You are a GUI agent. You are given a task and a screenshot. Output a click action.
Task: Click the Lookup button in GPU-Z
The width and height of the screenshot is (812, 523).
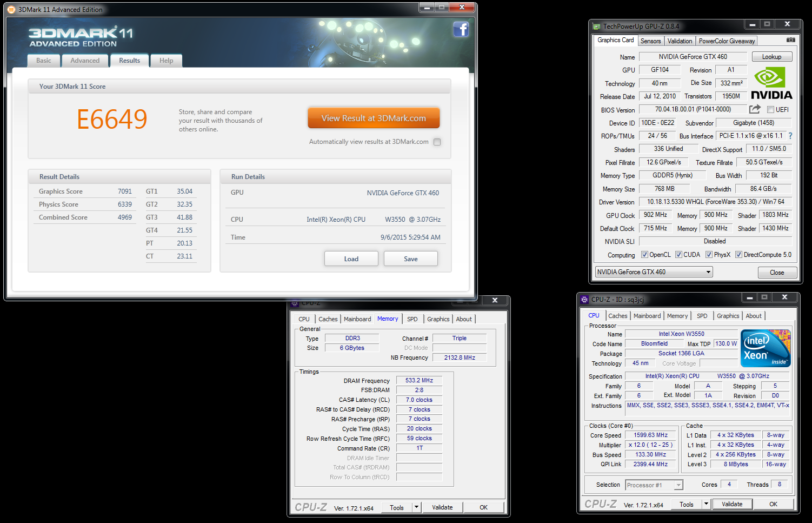click(x=771, y=57)
